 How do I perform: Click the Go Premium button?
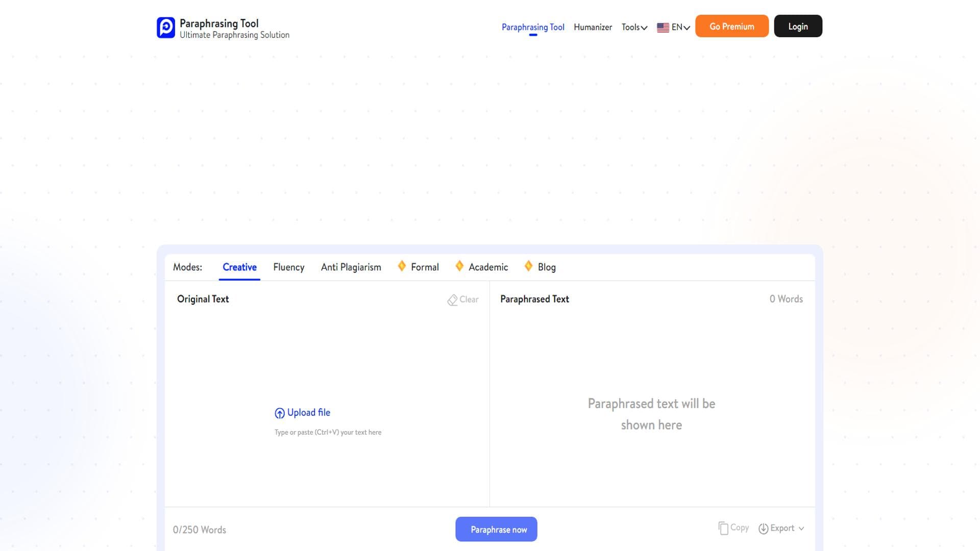click(x=731, y=27)
